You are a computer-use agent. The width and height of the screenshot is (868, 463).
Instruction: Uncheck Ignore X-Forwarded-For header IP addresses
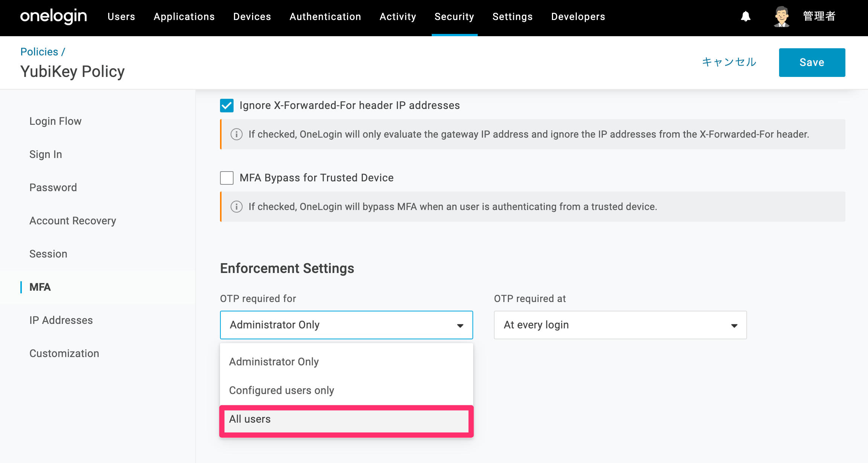click(x=227, y=106)
